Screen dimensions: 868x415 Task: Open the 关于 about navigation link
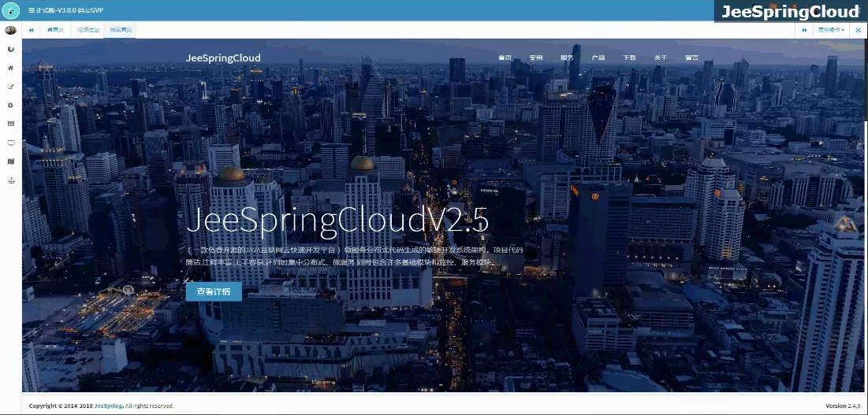click(661, 58)
